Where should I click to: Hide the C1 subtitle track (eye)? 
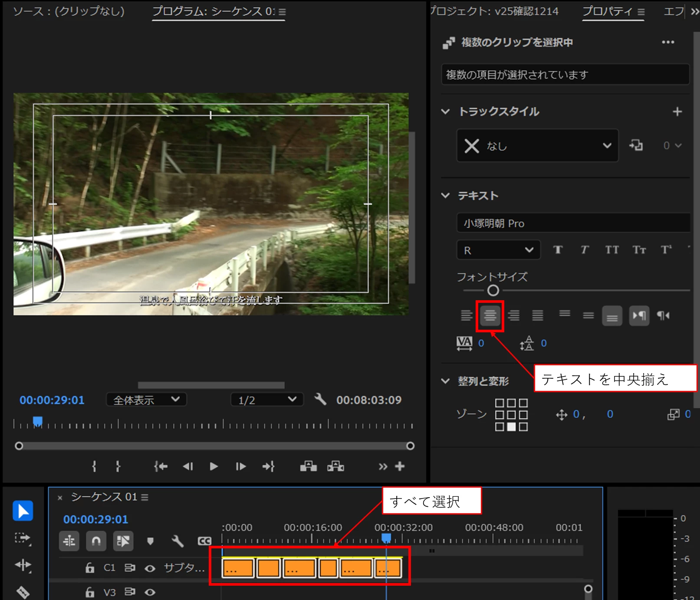coord(150,568)
